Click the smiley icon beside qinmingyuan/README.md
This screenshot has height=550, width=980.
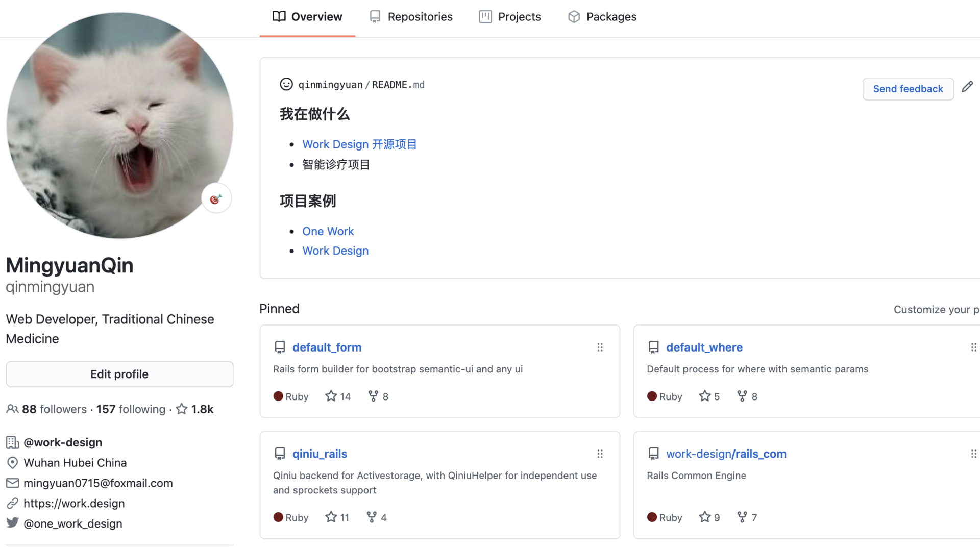click(286, 84)
